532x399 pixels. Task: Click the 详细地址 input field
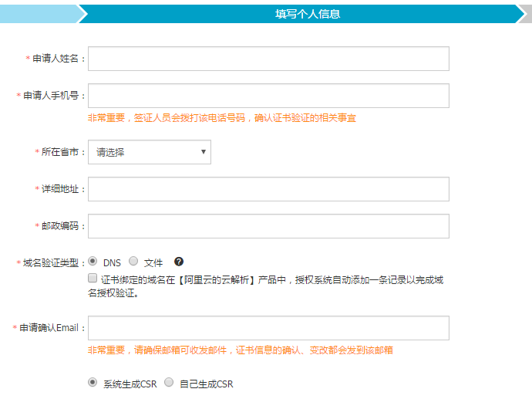pyautogui.click(x=268, y=189)
